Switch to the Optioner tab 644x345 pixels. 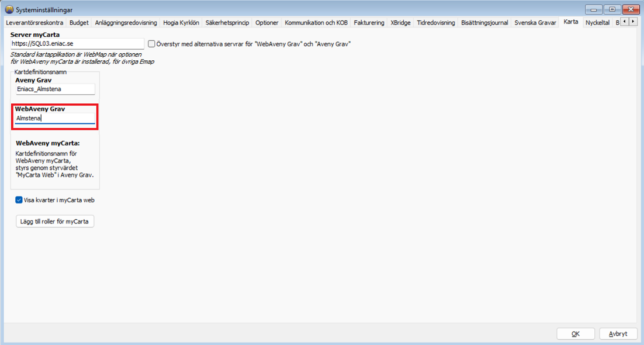click(267, 23)
